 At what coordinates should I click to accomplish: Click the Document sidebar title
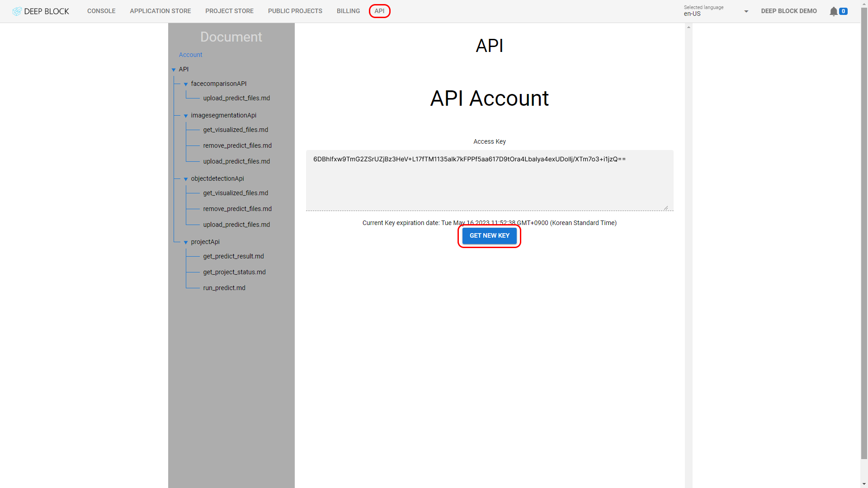231,37
